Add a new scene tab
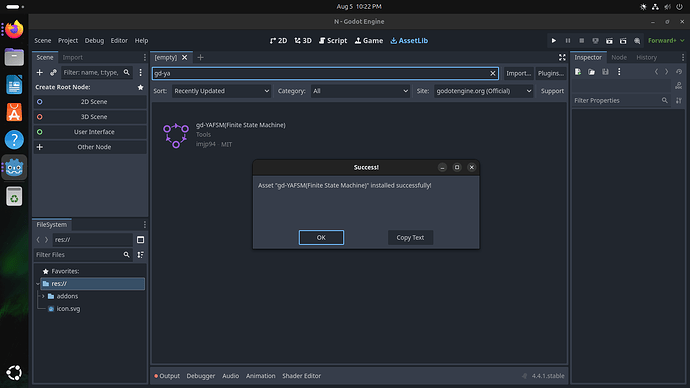690x388 pixels. 200,57
